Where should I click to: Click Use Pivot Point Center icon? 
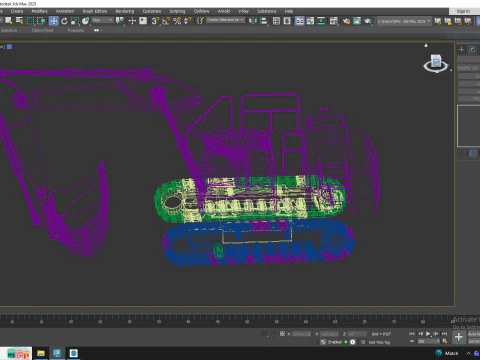point(119,21)
